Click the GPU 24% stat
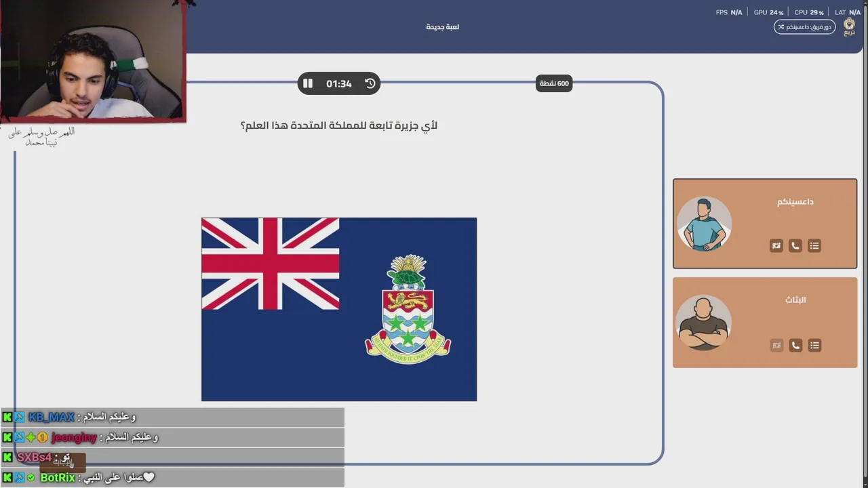The width and height of the screenshot is (868, 488). coord(768,12)
